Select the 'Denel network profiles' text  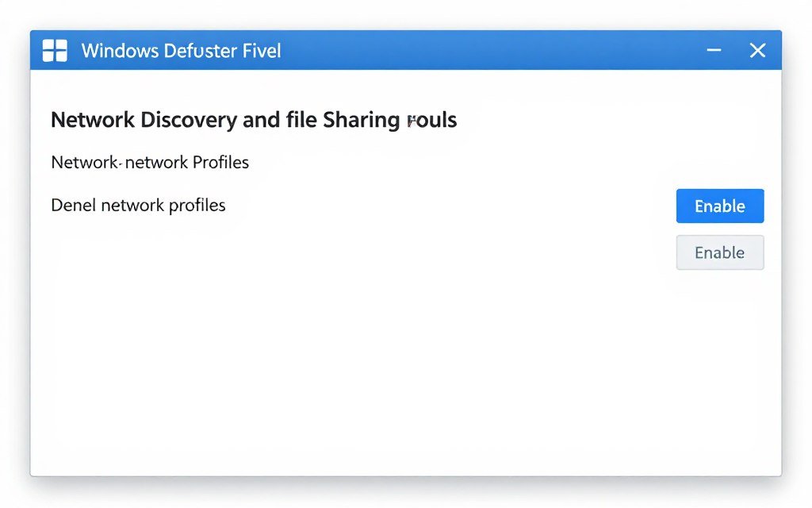tap(138, 205)
